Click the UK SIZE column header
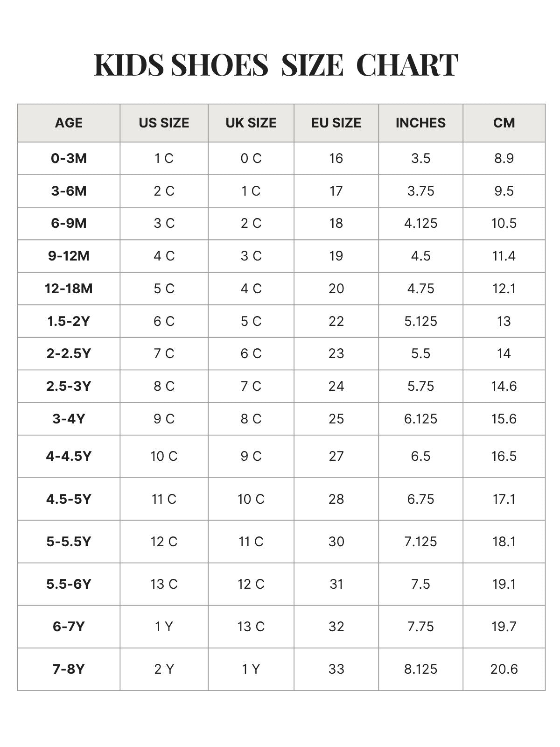 tap(251, 123)
